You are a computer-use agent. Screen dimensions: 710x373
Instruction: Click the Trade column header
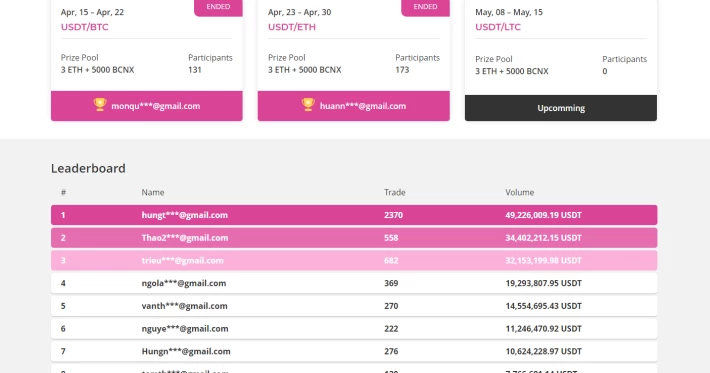[395, 192]
